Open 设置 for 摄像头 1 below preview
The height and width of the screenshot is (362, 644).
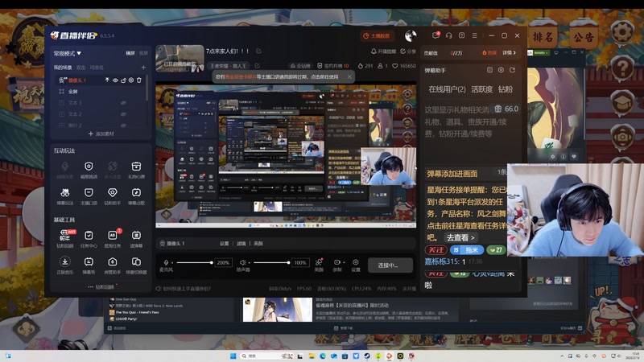tap(224, 244)
